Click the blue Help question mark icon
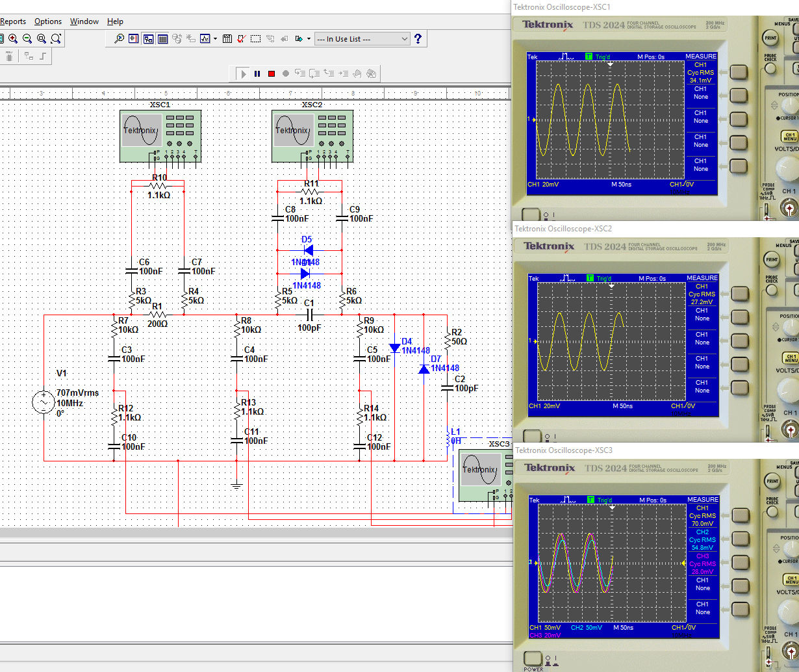The image size is (799, 672). [x=418, y=39]
